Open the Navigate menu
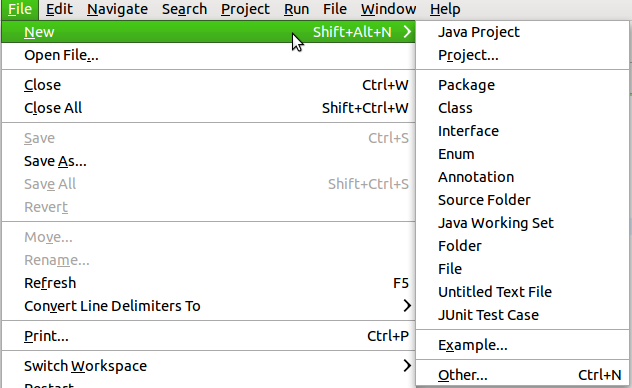 [117, 9]
